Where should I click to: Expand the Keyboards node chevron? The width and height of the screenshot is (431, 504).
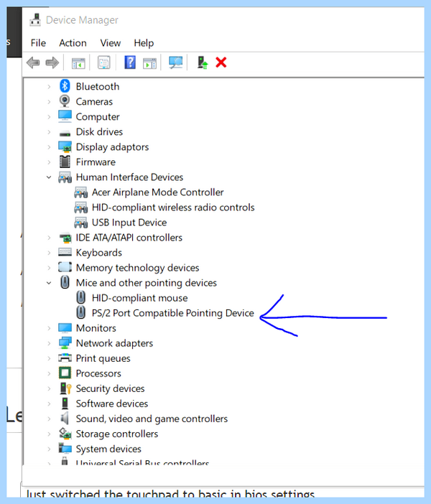coord(49,253)
